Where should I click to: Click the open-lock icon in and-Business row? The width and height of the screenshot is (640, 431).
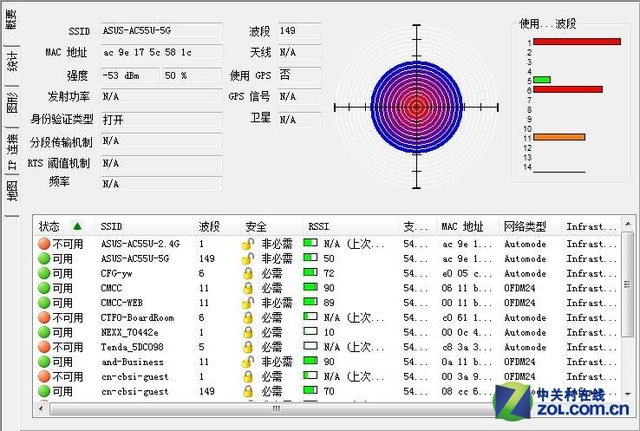click(248, 362)
